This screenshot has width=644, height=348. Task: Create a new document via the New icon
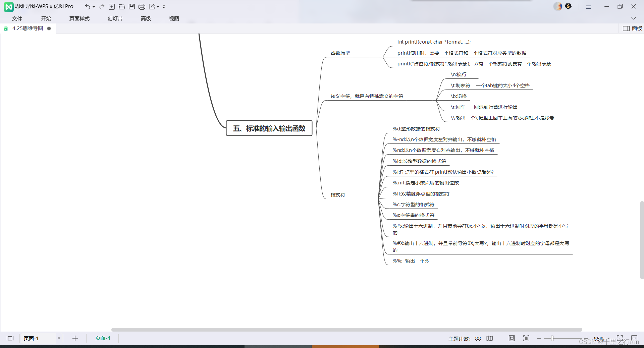(x=112, y=6)
